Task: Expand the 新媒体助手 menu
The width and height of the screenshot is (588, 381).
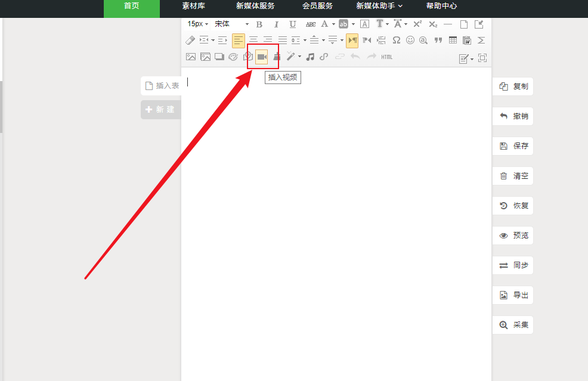Action: (379, 6)
